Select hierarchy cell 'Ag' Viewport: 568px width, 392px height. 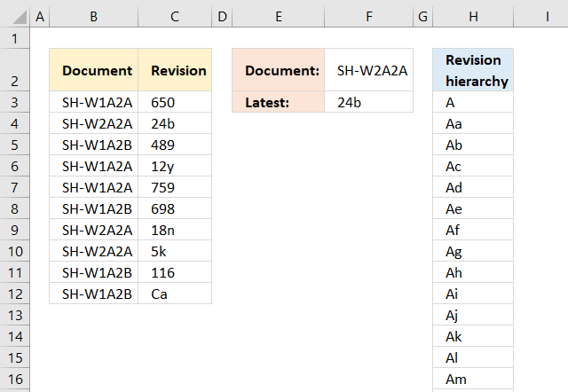click(x=473, y=251)
